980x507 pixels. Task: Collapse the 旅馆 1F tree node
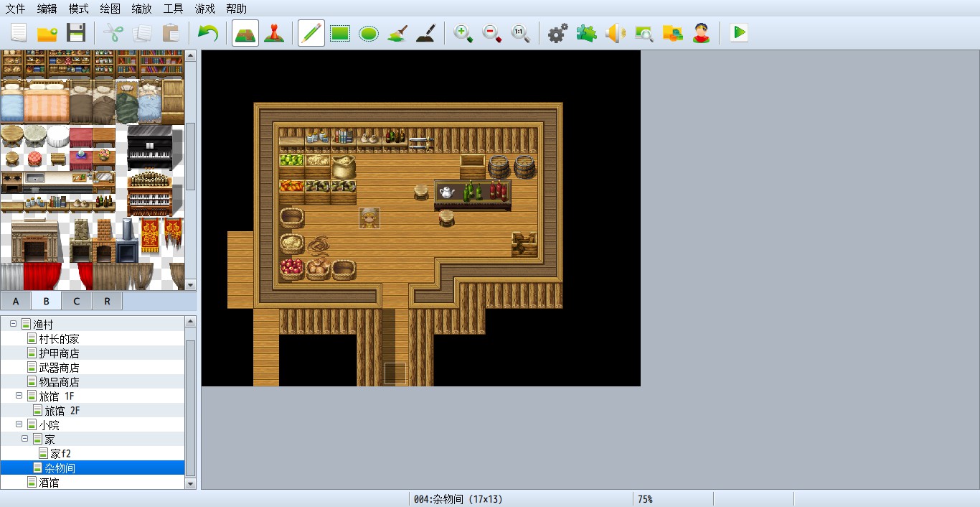pyautogui.click(x=19, y=396)
